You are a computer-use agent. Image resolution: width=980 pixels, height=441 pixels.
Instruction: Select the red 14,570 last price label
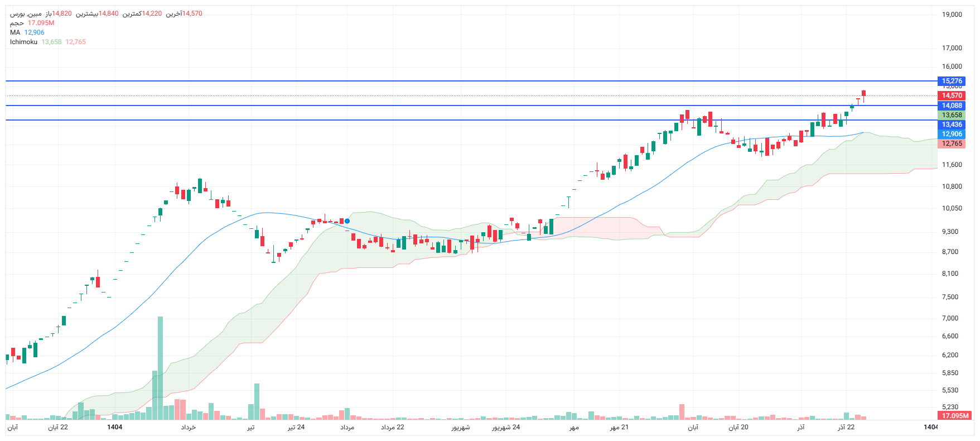[x=952, y=95]
